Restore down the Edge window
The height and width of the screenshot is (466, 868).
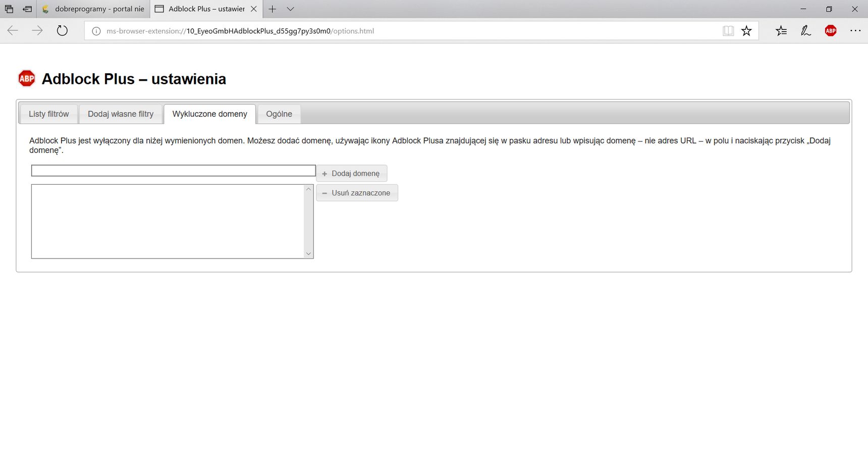coord(829,9)
